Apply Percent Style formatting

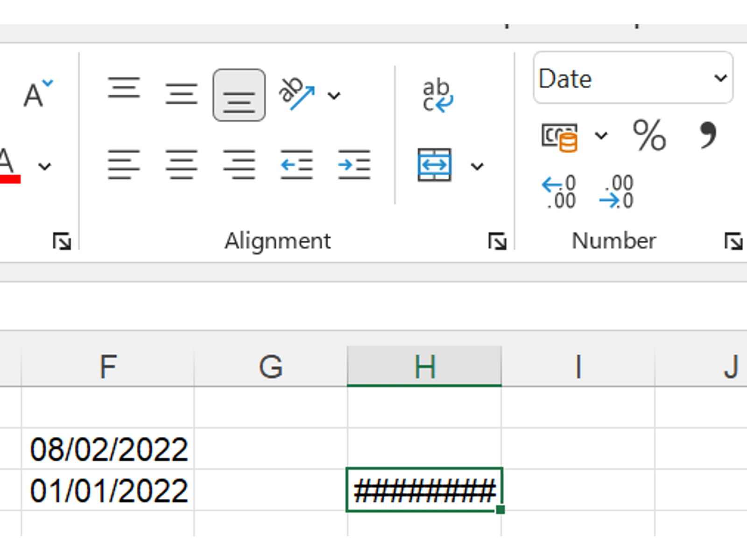tap(649, 135)
